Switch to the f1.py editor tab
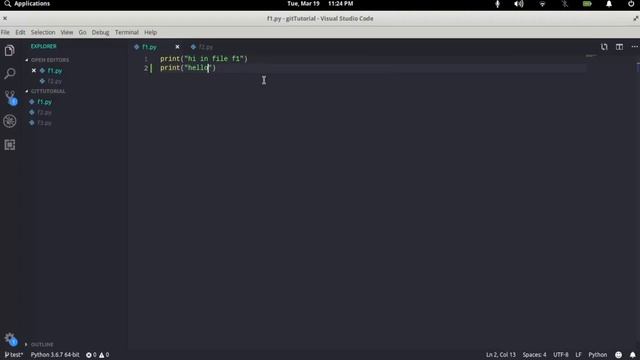This screenshot has width=640, height=360. point(149,47)
